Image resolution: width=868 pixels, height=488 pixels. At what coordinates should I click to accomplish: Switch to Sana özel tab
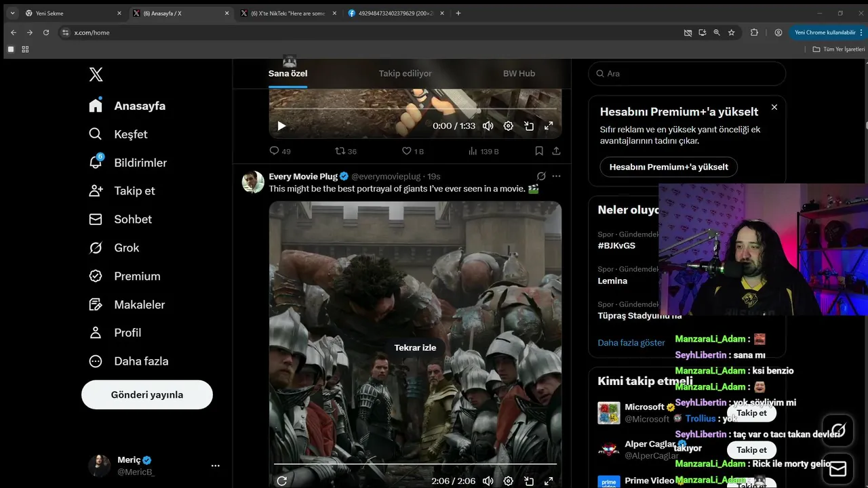(288, 73)
